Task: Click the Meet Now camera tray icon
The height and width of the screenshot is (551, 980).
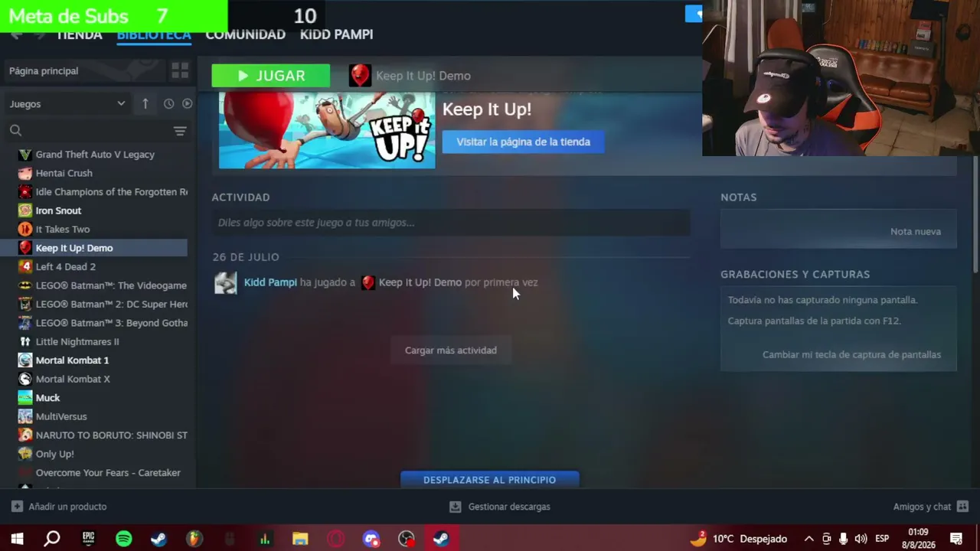Action: [826, 539]
